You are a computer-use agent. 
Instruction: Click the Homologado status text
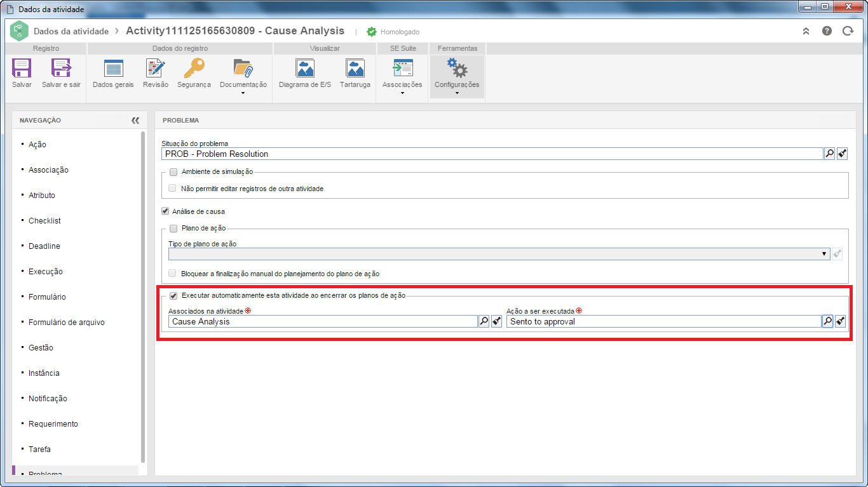pos(400,32)
